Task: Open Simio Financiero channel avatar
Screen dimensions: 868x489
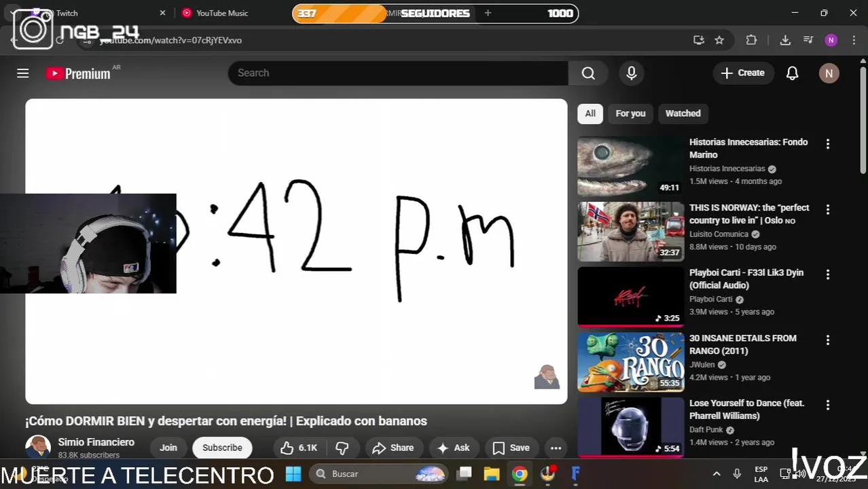Action: point(38,448)
